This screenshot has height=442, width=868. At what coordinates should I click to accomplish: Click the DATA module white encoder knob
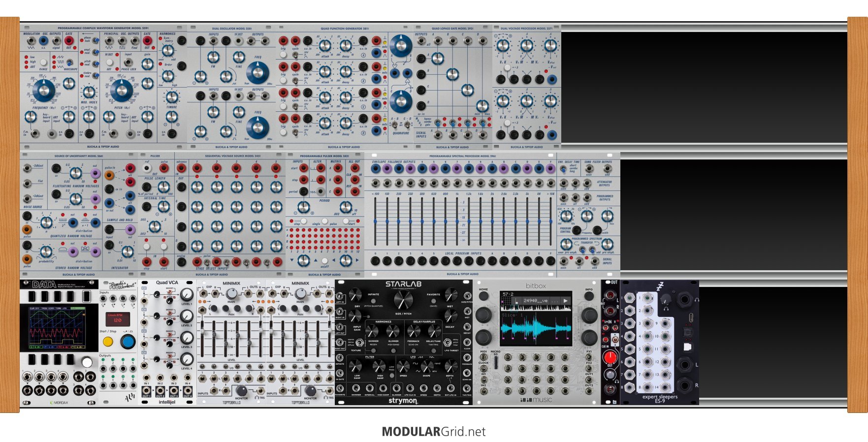(87, 362)
